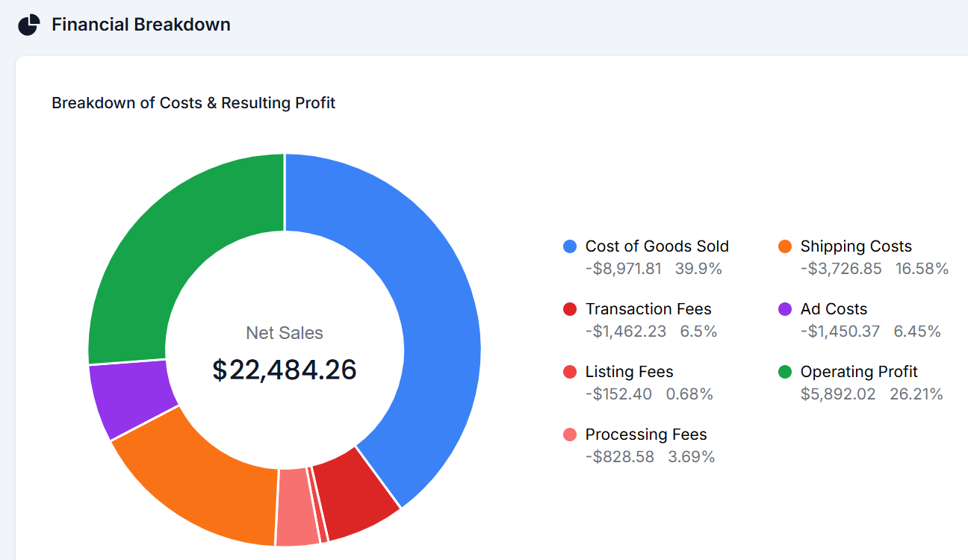Click the 39.9% percentage
Screen dimensions: 968x560
point(698,269)
